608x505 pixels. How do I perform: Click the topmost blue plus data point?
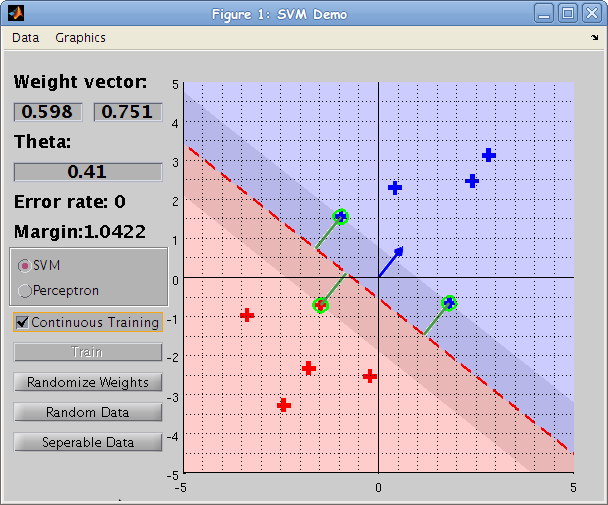(x=489, y=155)
